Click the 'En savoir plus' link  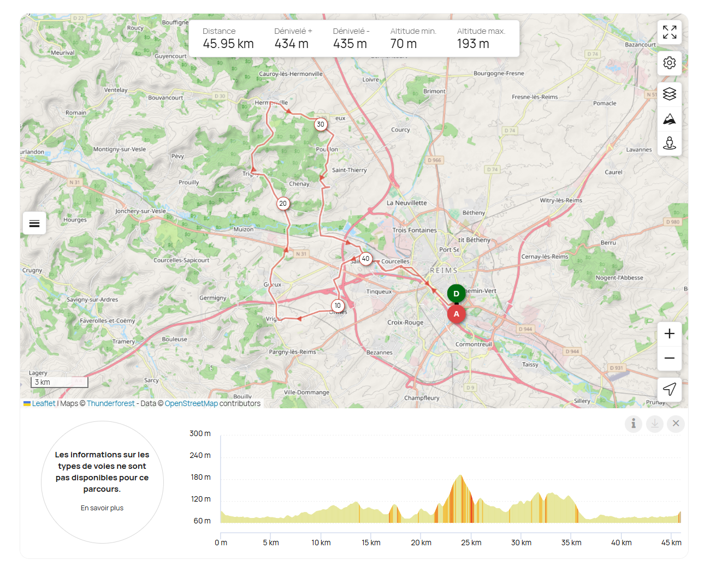click(102, 508)
